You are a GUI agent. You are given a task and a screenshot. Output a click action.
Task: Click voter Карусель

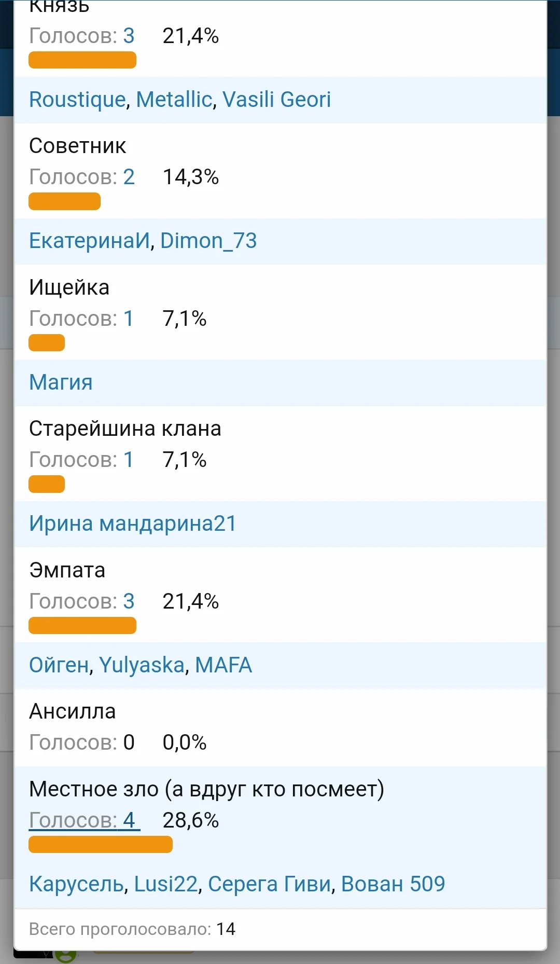tap(76, 884)
